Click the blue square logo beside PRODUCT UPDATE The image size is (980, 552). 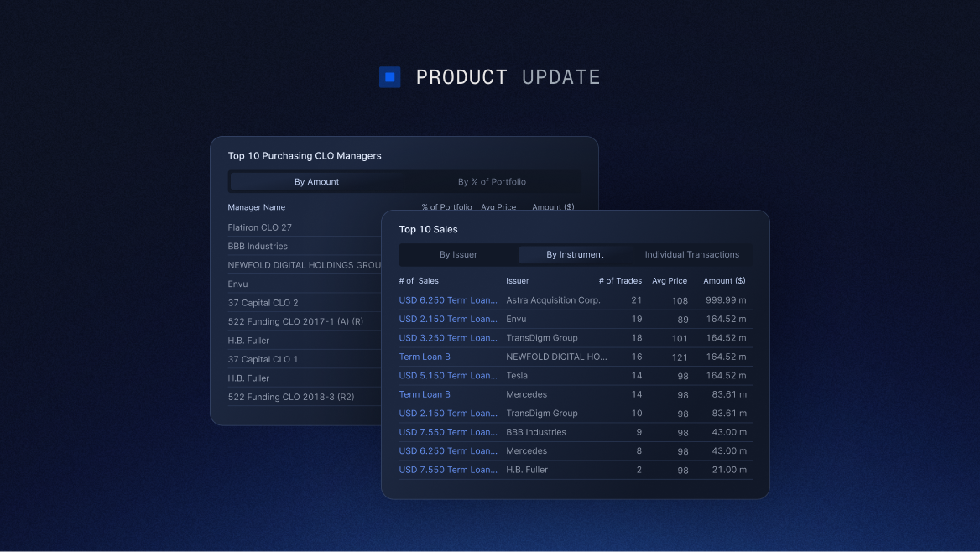389,77
